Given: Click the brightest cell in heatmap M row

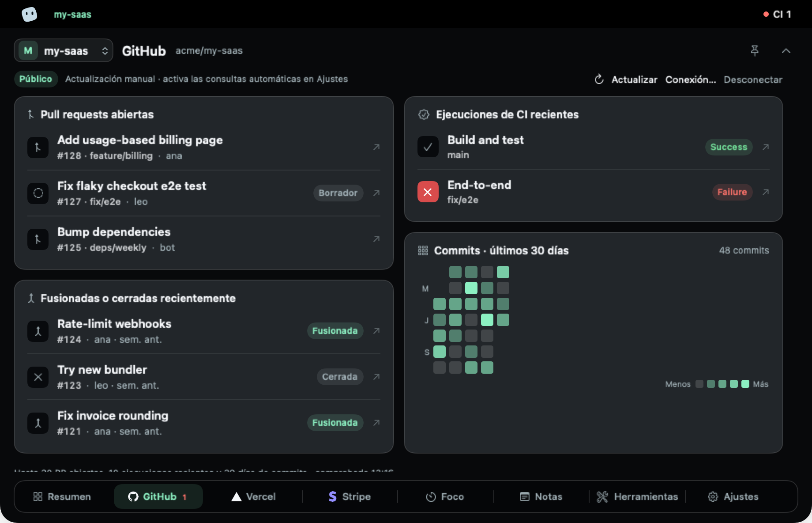Looking at the screenshot, I should coord(471,288).
